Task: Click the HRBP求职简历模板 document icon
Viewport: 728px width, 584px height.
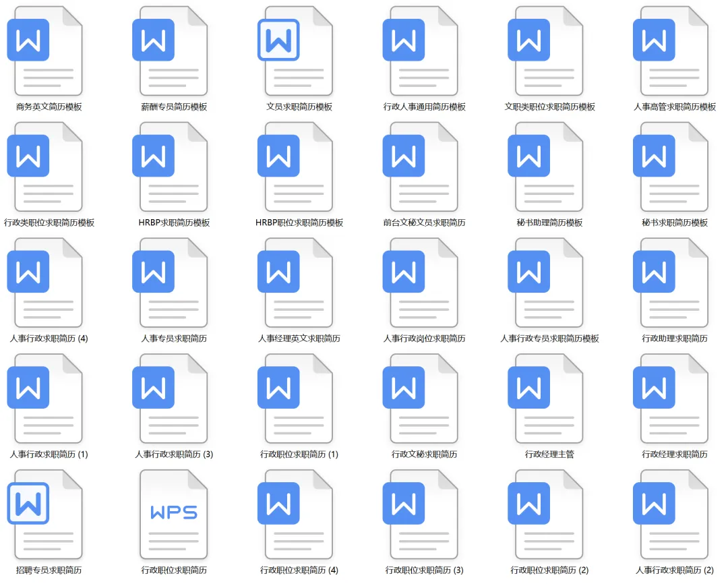Action: (x=170, y=167)
